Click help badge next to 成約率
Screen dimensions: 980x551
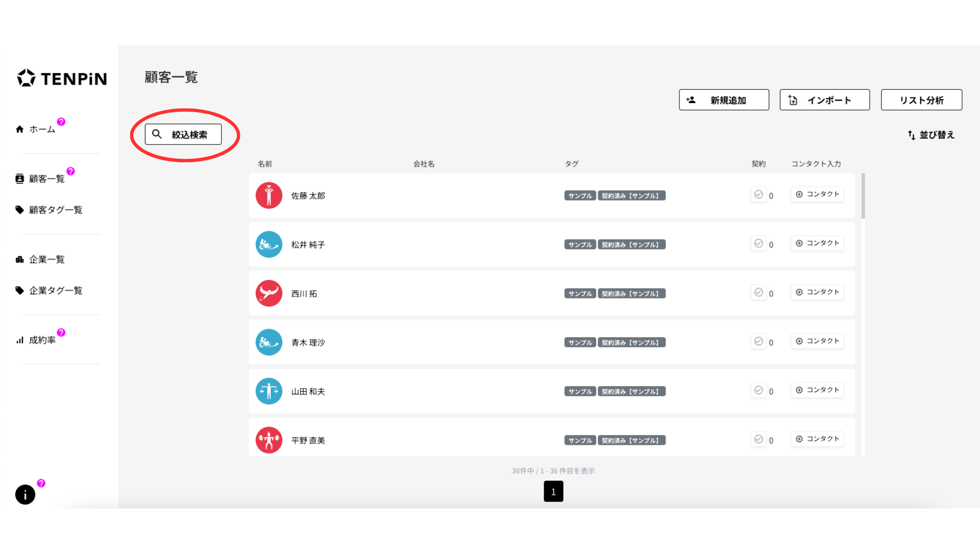61,332
